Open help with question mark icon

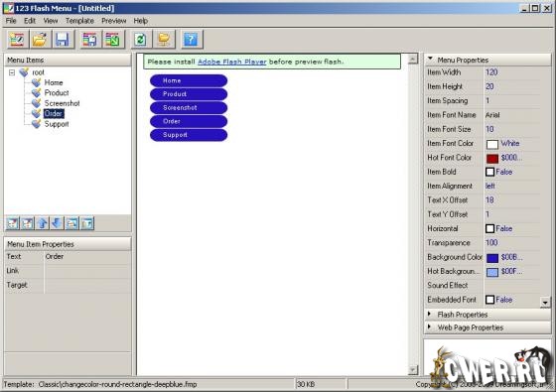click(x=191, y=40)
